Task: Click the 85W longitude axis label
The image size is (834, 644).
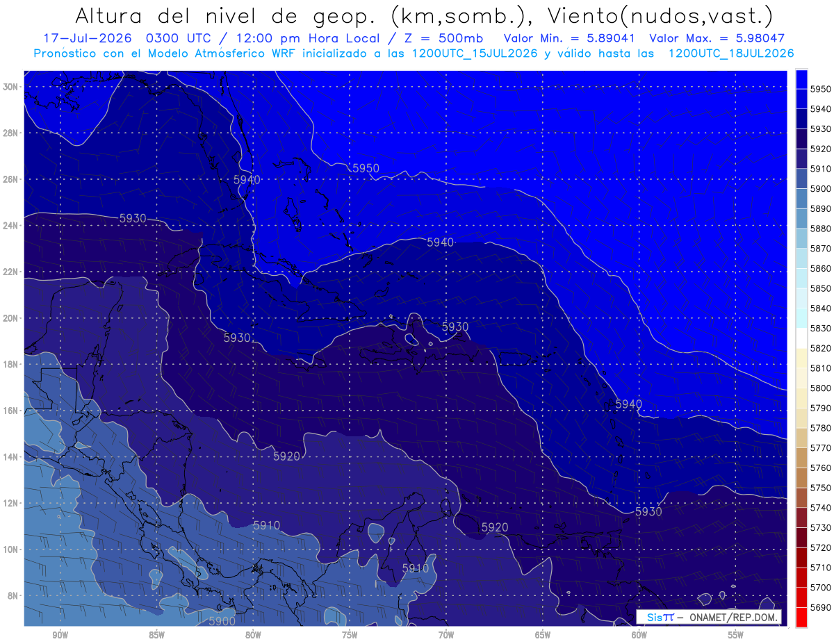Action: click(x=156, y=636)
